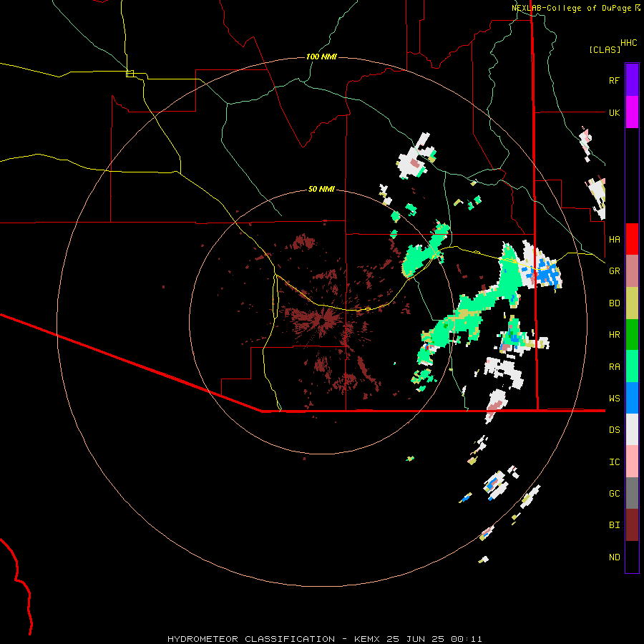Click the BD legend label
Viewport: 644px width, 644px height.
pos(614,303)
